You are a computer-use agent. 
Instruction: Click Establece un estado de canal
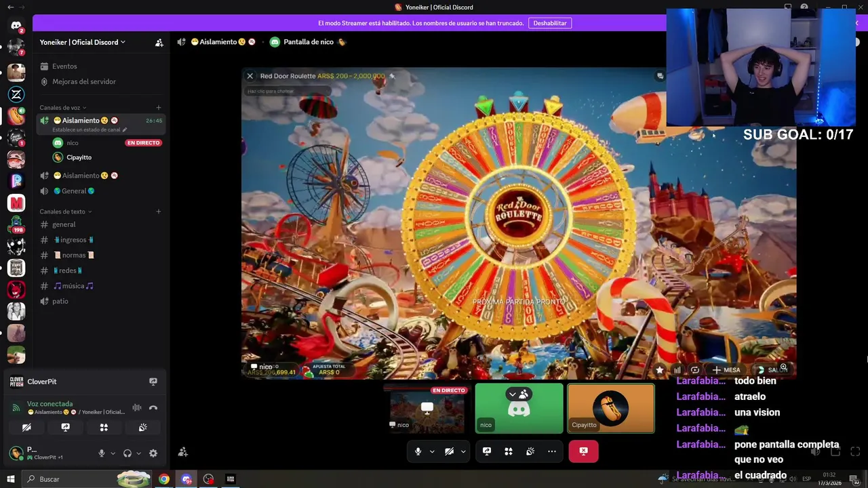pos(90,129)
